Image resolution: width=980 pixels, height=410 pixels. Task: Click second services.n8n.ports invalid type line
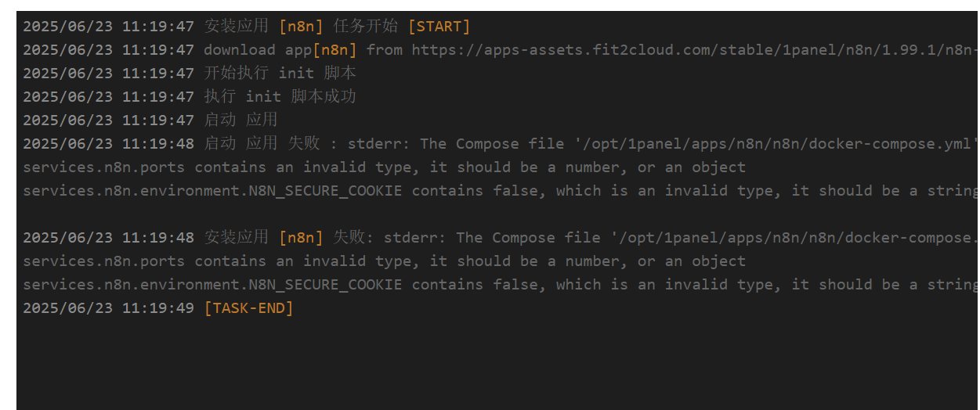[x=384, y=261]
